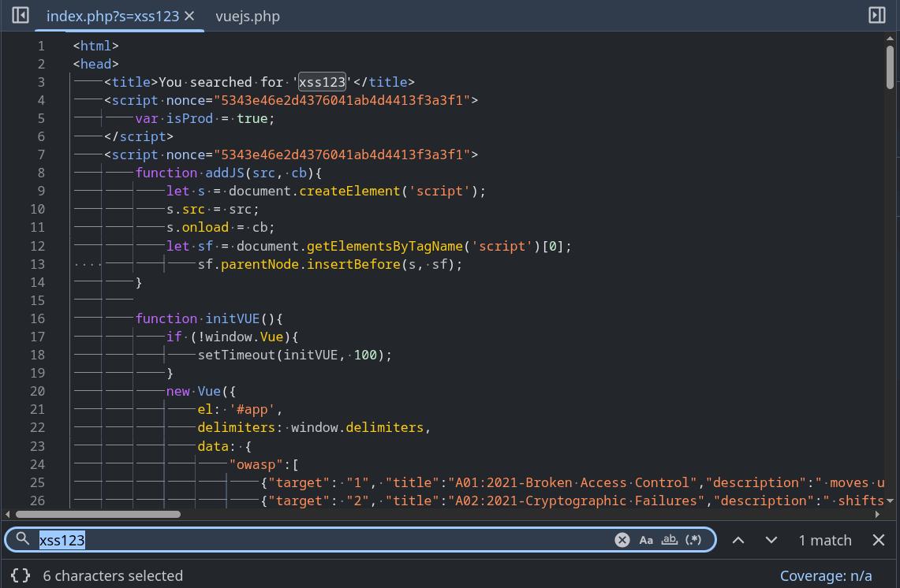Click inside the search input containing xss123
The image size is (900, 588).
237,539
